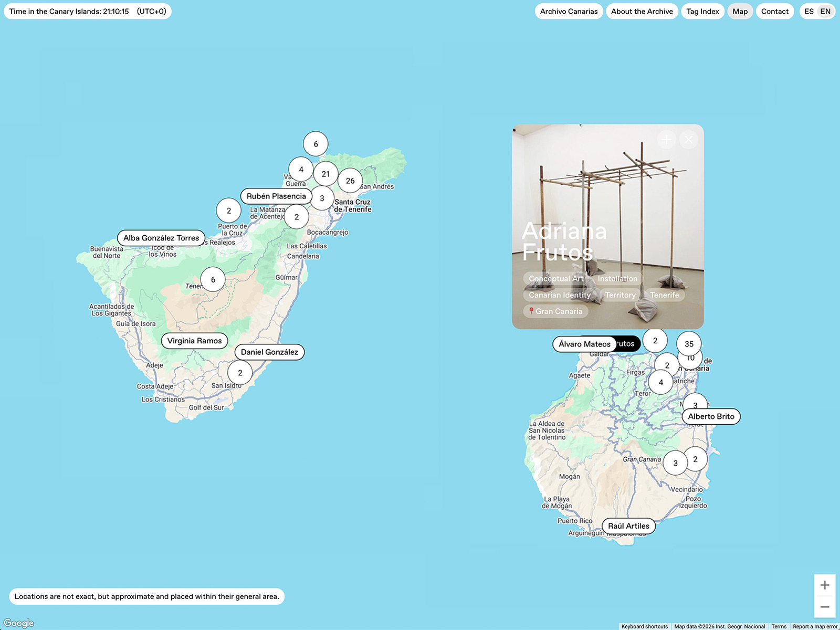This screenshot has height=630, width=840.
Task: Open the Contact page
Action: click(x=774, y=11)
